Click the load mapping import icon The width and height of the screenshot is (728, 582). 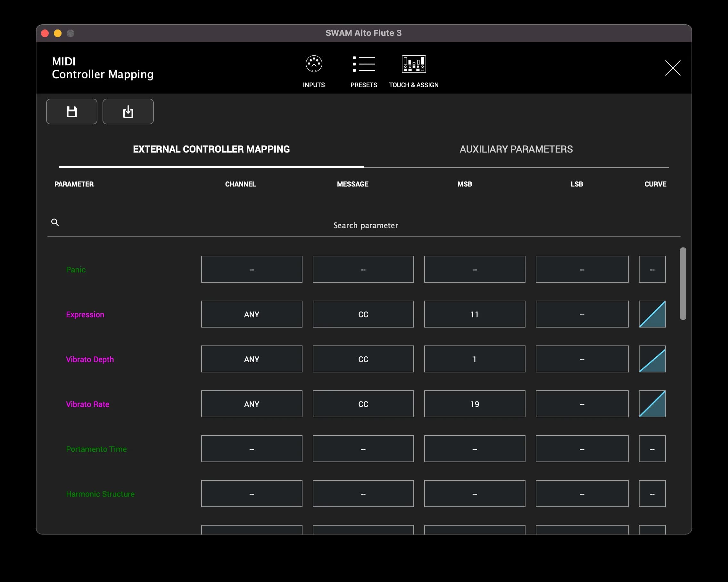pos(128,112)
